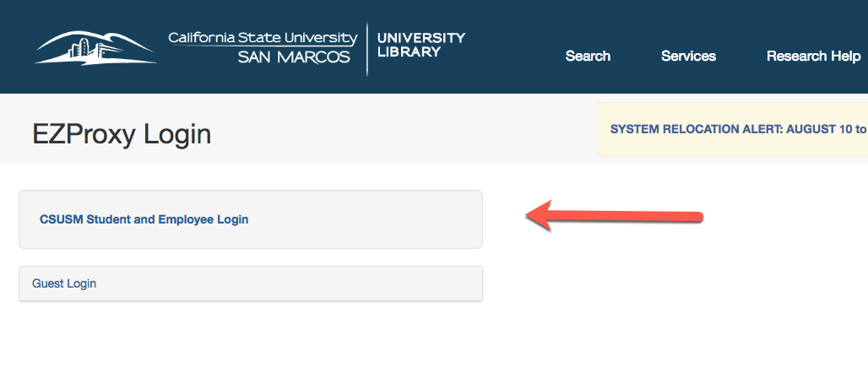
Task: Click the yellow alert banner background
Action: tap(732, 147)
